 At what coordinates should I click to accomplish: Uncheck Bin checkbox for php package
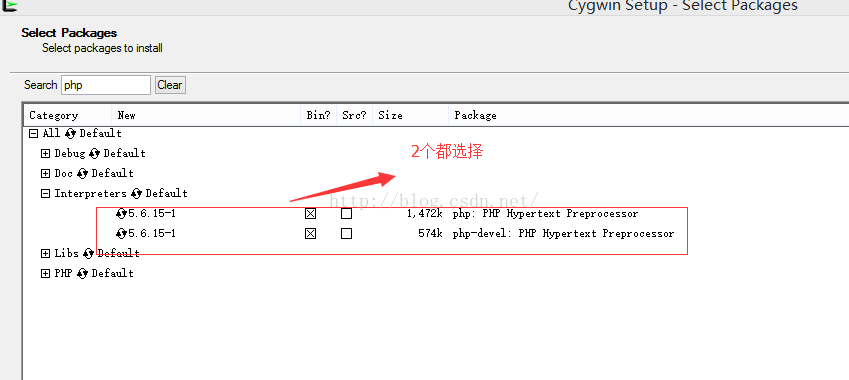[x=310, y=214]
